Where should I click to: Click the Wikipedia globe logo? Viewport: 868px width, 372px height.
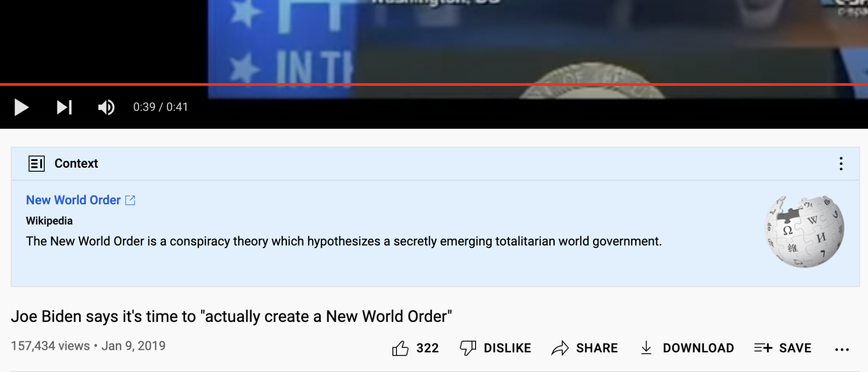click(x=804, y=232)
